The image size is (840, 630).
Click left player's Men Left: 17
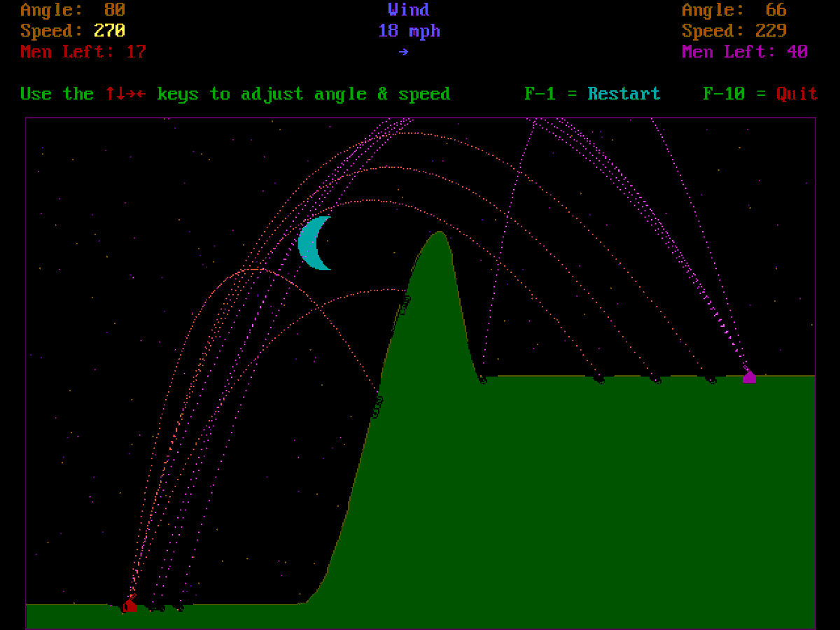(83, 52)
